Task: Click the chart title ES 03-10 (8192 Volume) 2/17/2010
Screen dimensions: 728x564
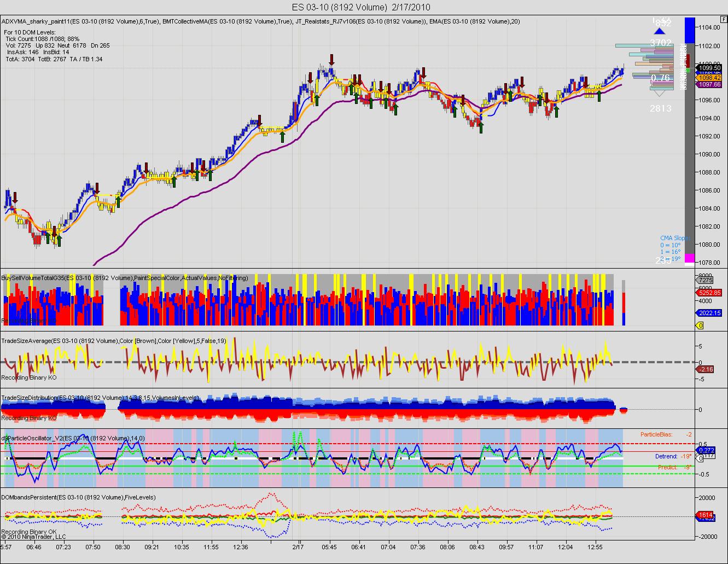Action: click(x=360, y=7)
